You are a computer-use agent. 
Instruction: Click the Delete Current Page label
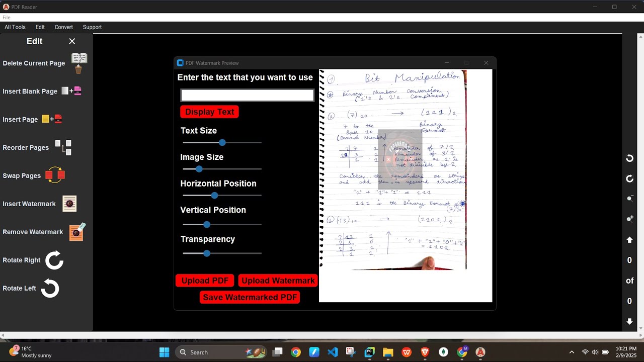pyautogui.click(x=34, y=63)
